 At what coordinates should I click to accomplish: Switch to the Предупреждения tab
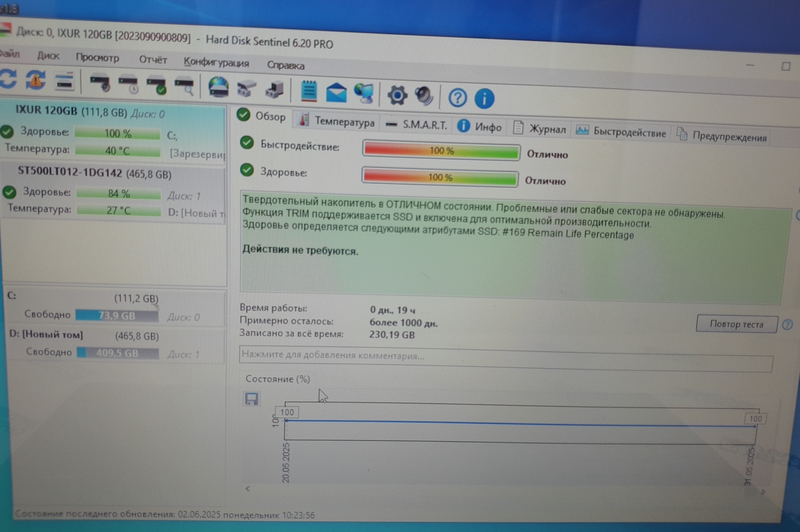point(722,136)
